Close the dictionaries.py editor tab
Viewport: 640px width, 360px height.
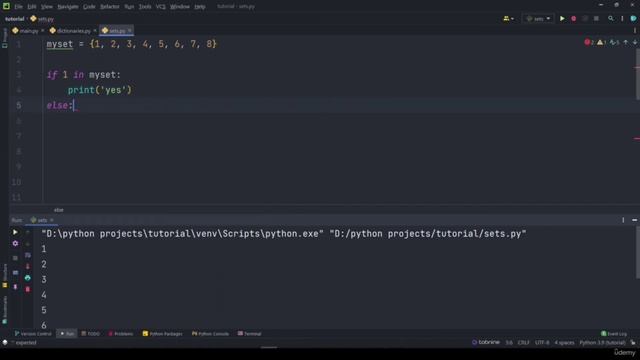tap(95, 31)
